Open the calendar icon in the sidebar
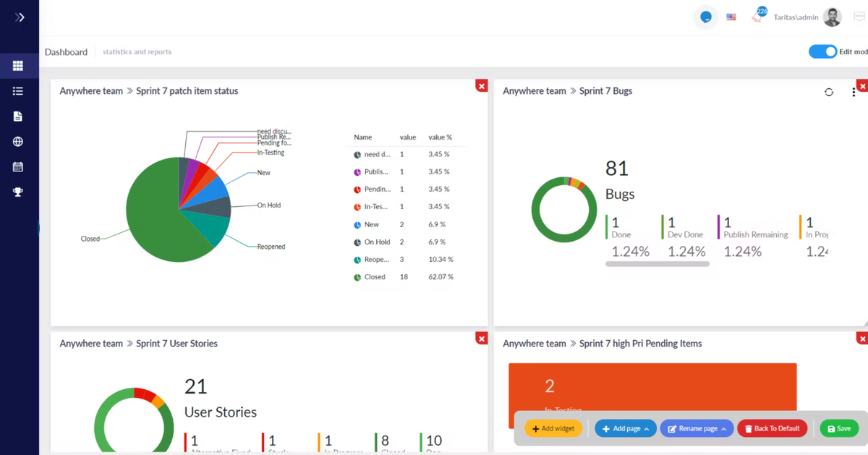The height and width of the screenshot is (455, 868). coord(19,166)
